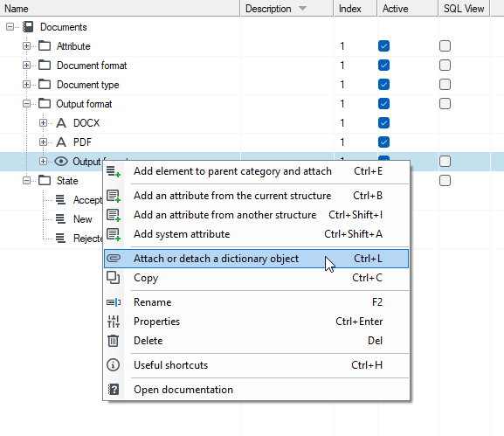Viewport: 504px width, 436px height.
Task: Click the Attribute folder icon
Action: [x=45, y=46]
